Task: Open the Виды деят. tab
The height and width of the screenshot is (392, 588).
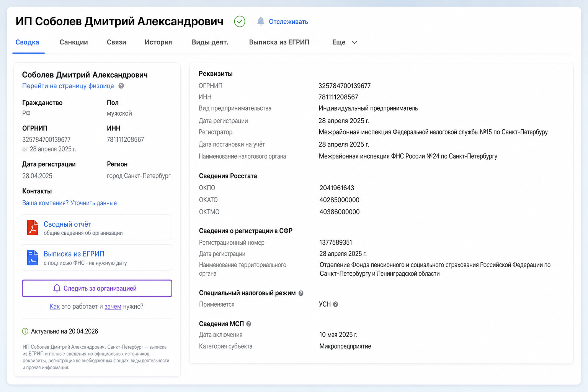Action: tap(210, 42)
